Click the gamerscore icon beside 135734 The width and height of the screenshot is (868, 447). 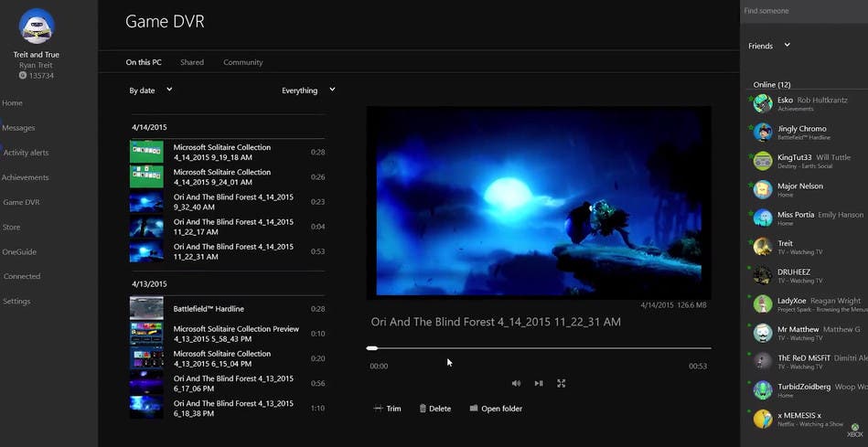coord(23,75)
